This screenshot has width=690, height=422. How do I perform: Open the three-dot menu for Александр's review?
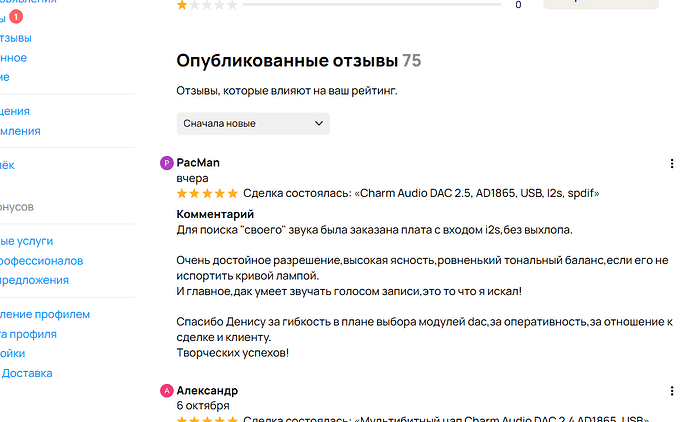(672, 391)
